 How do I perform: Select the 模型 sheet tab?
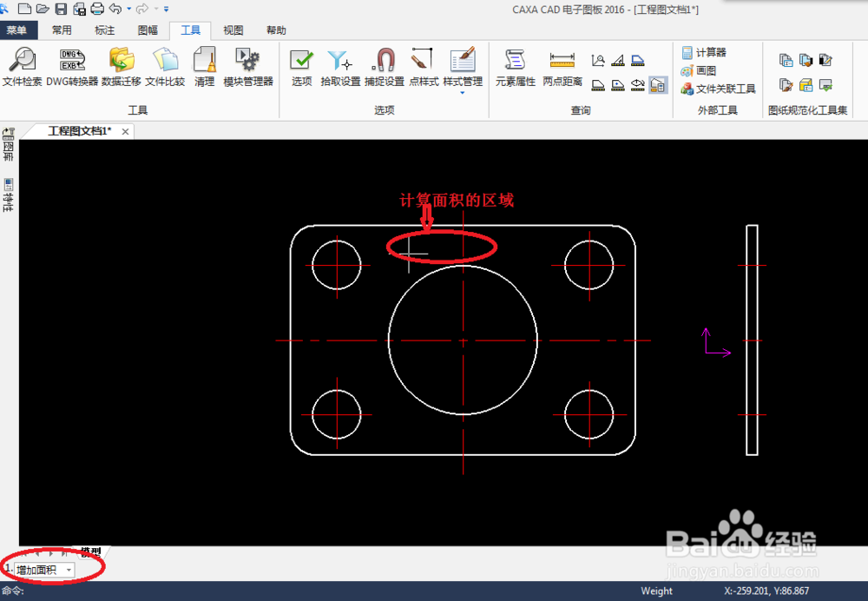(x=91, y=551)
